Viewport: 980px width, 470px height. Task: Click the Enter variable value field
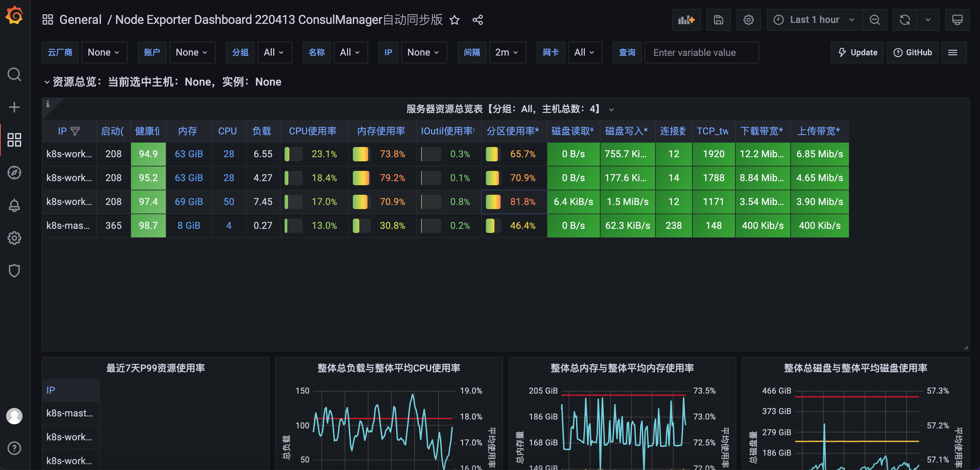pos(701,53)
